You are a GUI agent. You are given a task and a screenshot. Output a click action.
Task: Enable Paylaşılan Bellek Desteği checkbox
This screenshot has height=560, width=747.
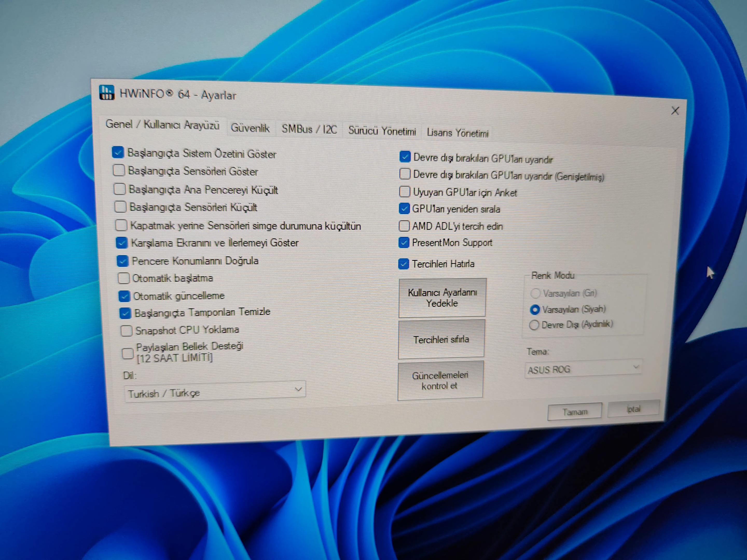click(x=128, y=353)
